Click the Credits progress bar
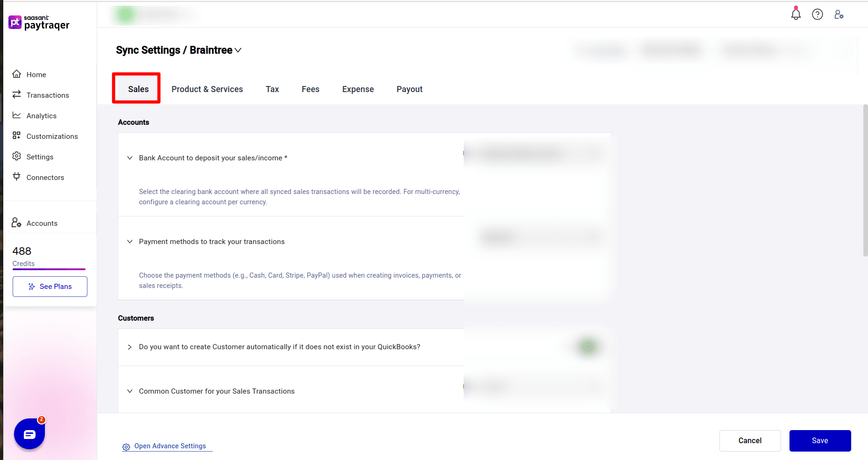 [x=49, y=269]
